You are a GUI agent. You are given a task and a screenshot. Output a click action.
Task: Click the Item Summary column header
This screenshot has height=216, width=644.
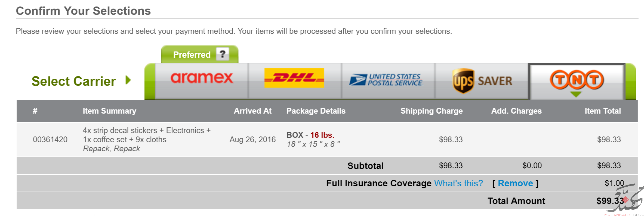(x=109, y=111)
